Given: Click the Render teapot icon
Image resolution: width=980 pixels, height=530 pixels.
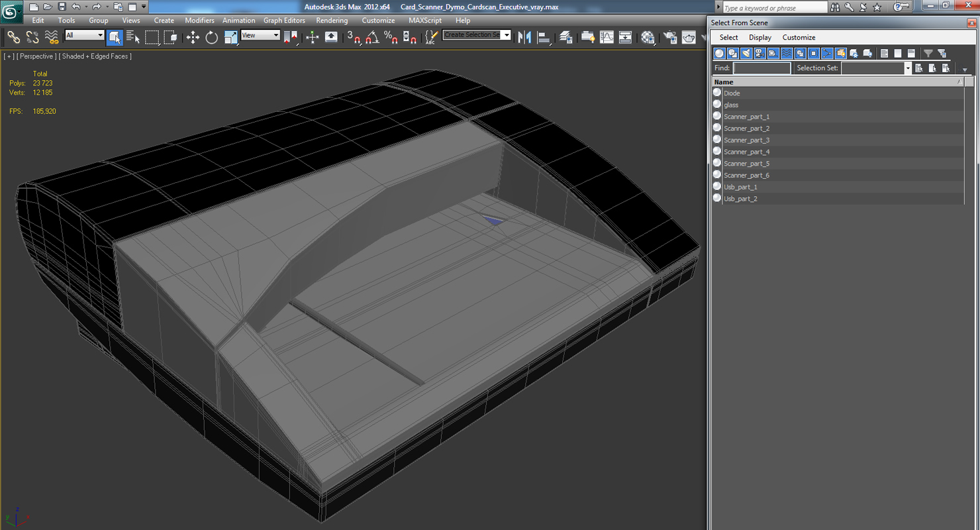Looking at the screenshot, I should click(x=689, y=37).
